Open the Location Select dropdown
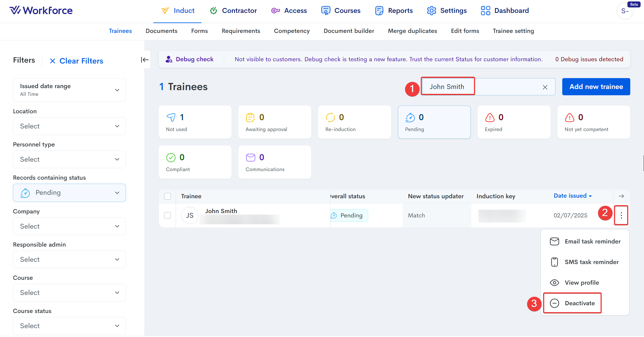Screen dimensions: 644x337 [x=69, y=126]
